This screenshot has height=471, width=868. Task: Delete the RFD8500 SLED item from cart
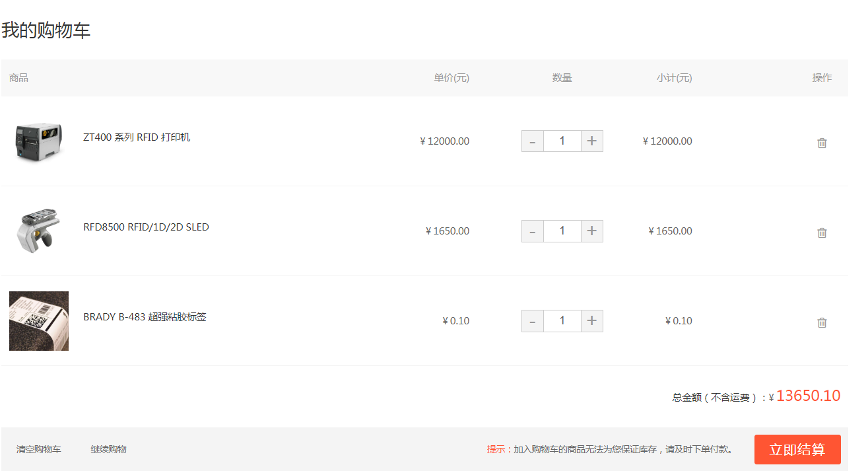click(x=822, y=233)
